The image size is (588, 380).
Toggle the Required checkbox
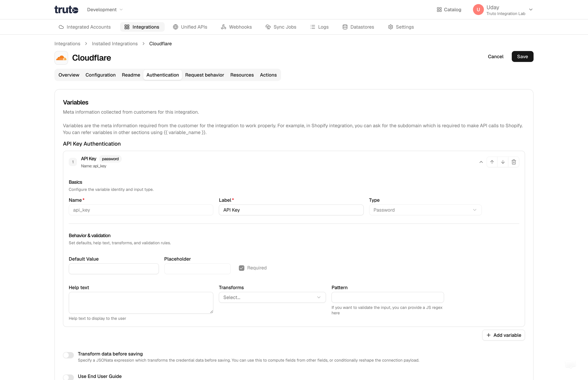pos(241,268)
